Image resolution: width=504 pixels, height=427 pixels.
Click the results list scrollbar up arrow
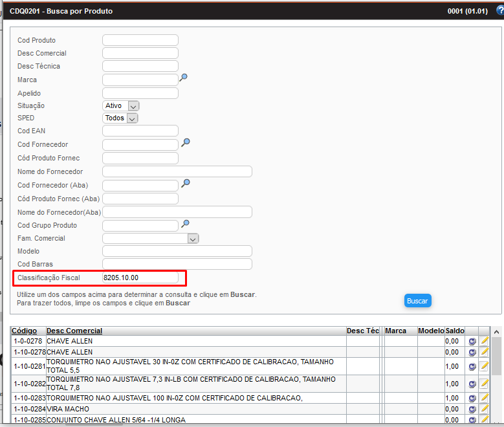(x=496, y=331)
